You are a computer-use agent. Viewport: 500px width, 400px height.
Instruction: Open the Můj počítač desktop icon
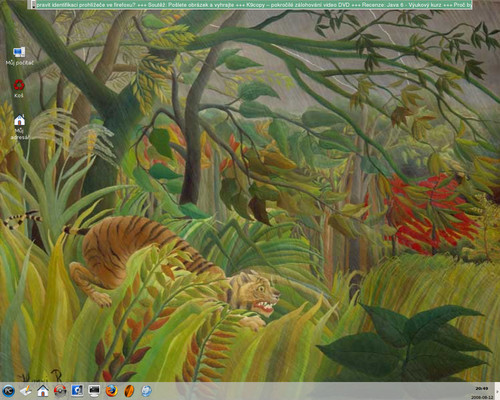19,56
